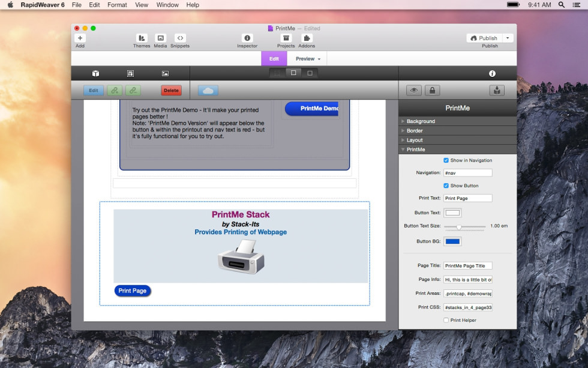
Task: Expand the Layout section
Action: pos(457,140)
